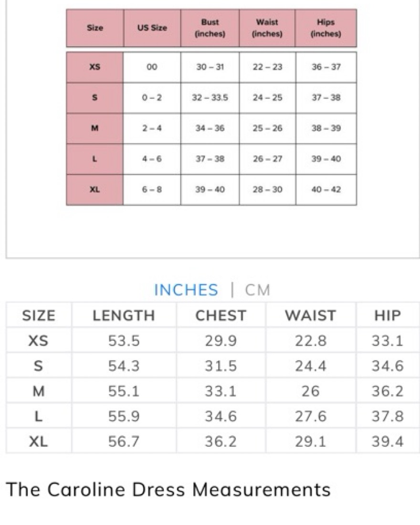Select the L size in pink chart

tap(95, 159)
